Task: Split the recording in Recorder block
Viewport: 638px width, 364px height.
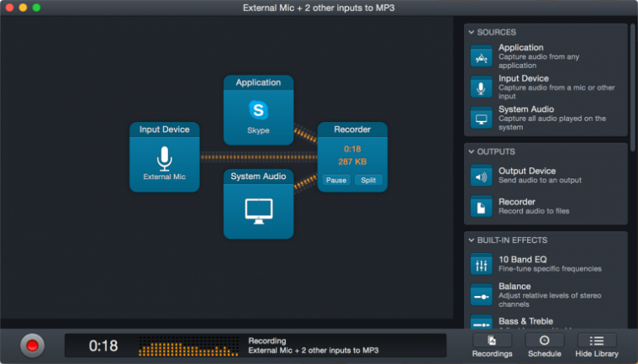Action: (368, 180)
